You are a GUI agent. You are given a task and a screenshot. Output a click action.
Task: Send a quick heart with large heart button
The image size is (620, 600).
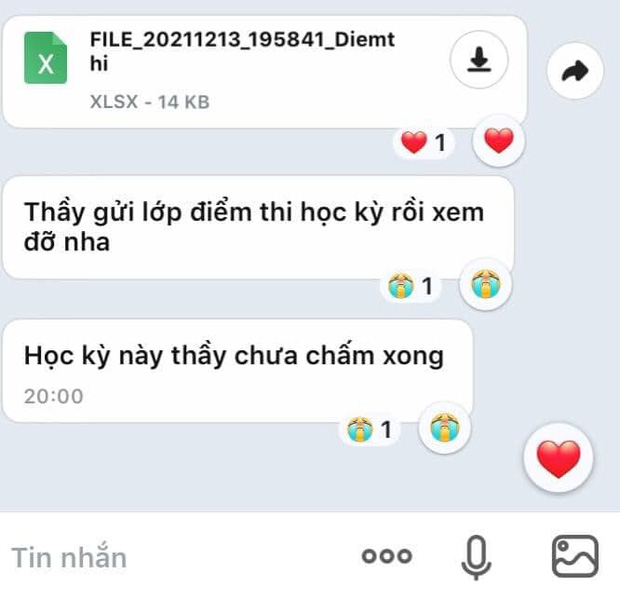tap(558, 458)
